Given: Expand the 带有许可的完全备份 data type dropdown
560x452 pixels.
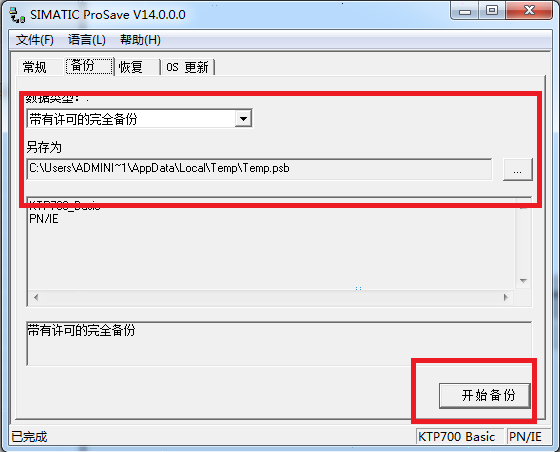Looking at the screenshot, I should pyautogui.click(x=139, y=119).
